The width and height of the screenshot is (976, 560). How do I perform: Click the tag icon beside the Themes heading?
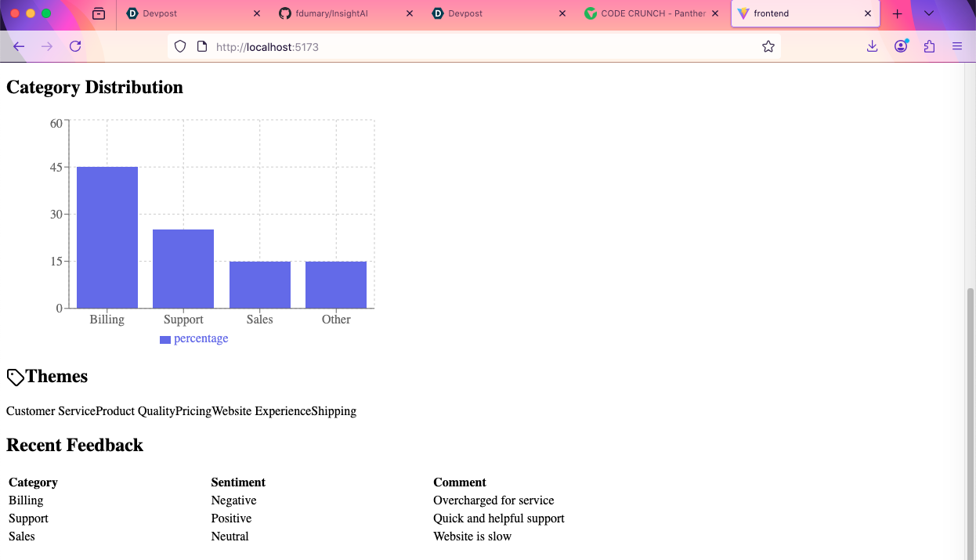(13, 376)
